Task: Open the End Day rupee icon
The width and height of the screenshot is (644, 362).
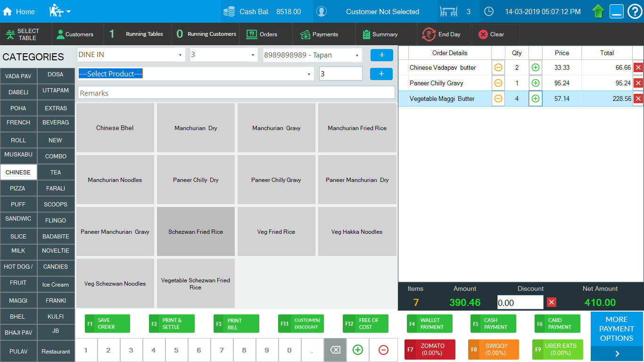Action: pos(429,34)
